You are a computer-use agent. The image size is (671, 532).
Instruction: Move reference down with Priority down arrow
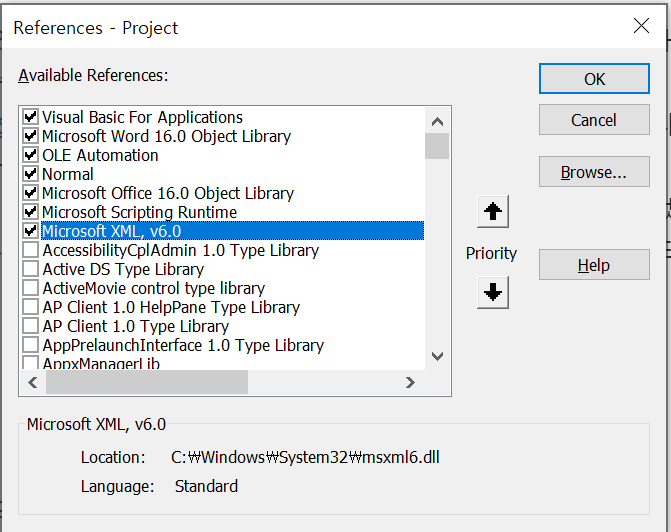tap(493, 292)
